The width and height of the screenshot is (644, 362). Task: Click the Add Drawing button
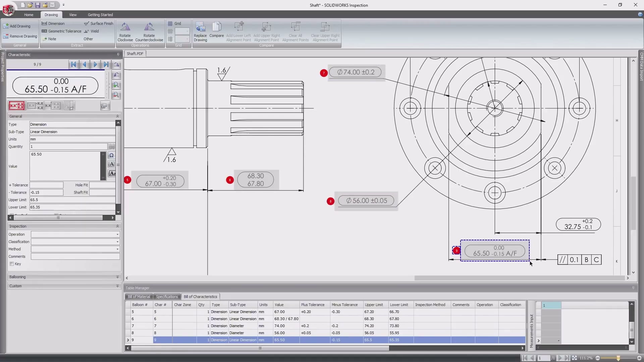pyautogui.click(x=17, y=26)
